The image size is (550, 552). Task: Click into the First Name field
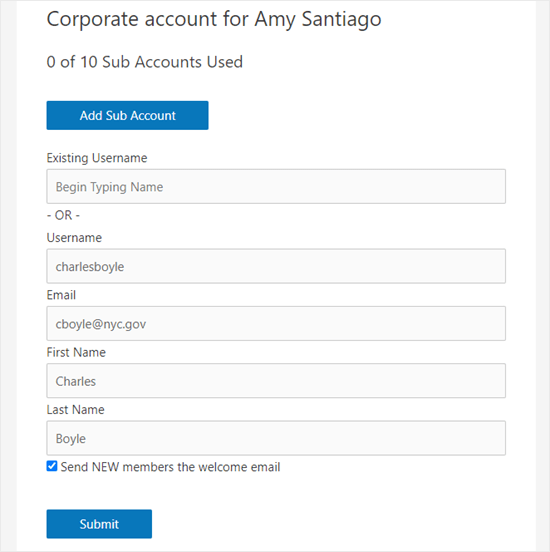[x=276, y=381]
